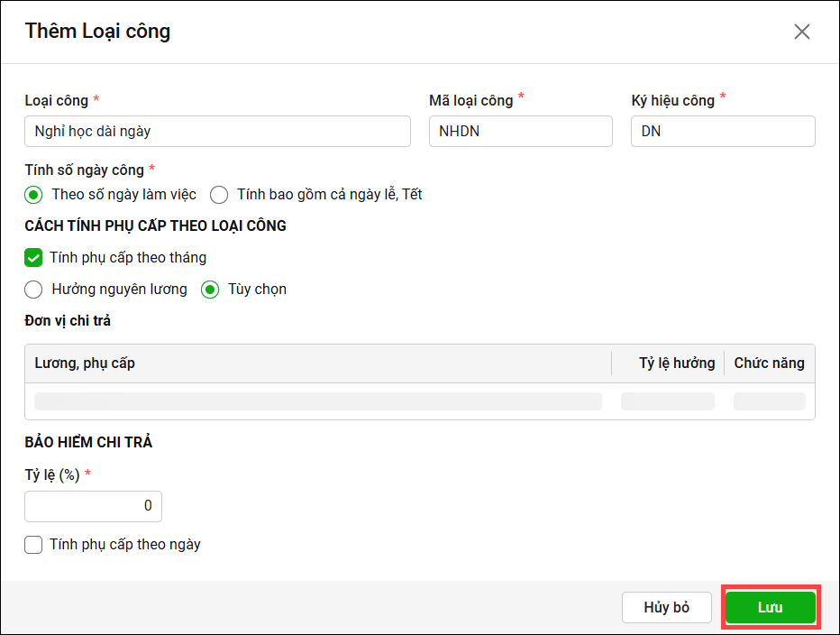This screenshot has height=635, width=840.
Task: Pick the Tùy chọn radio option
Action: tap(210, 290)
